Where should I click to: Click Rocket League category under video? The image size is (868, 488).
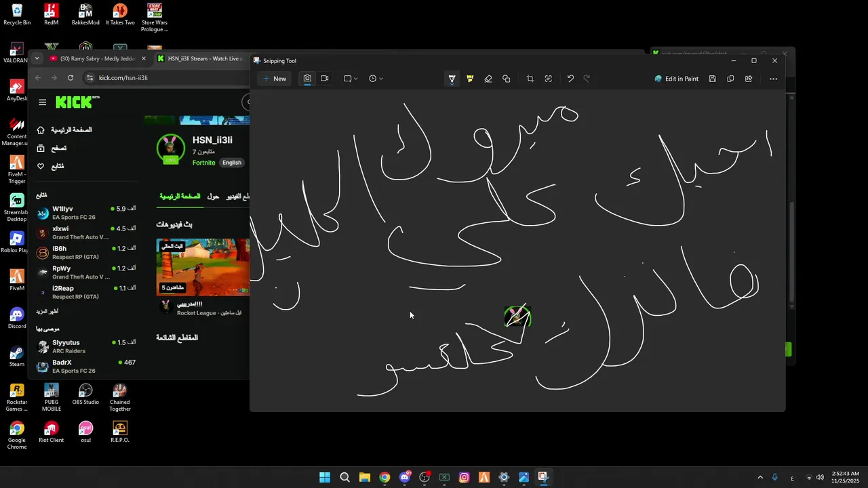[x=196, y=313]
